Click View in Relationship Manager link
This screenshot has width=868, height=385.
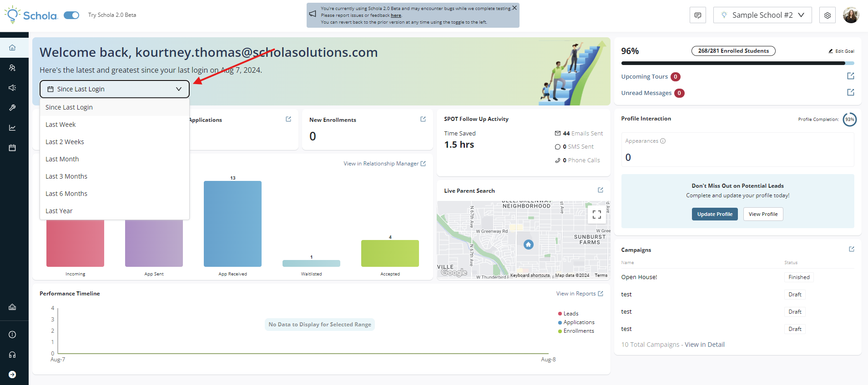[384, 164]
